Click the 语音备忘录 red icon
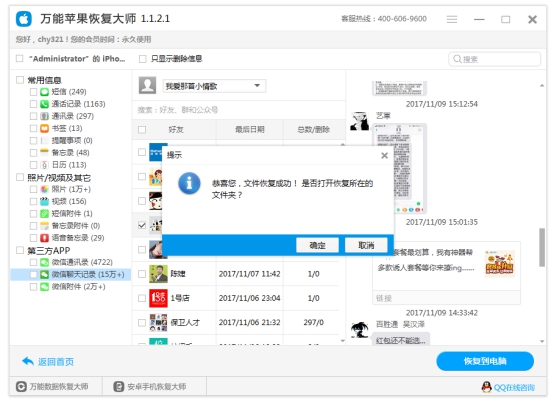The width and height of the screenshot is (554, 401). coord(44,238)
